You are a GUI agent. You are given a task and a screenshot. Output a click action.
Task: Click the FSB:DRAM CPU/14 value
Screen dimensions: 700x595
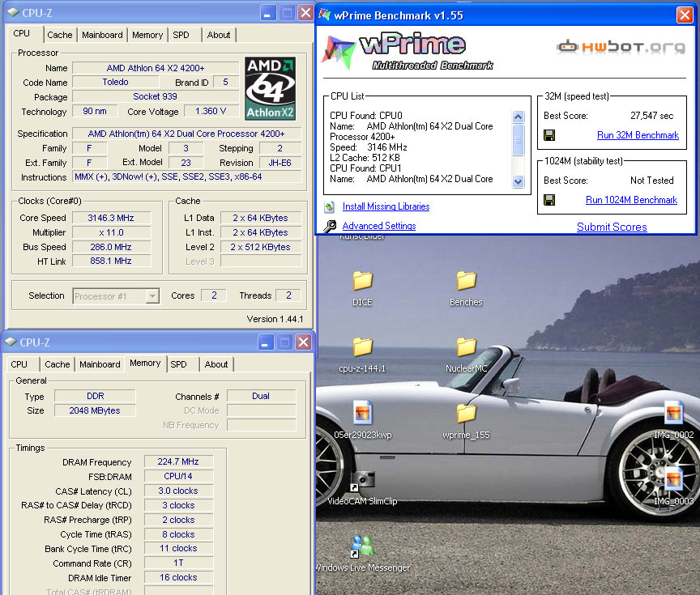(178, 476)
